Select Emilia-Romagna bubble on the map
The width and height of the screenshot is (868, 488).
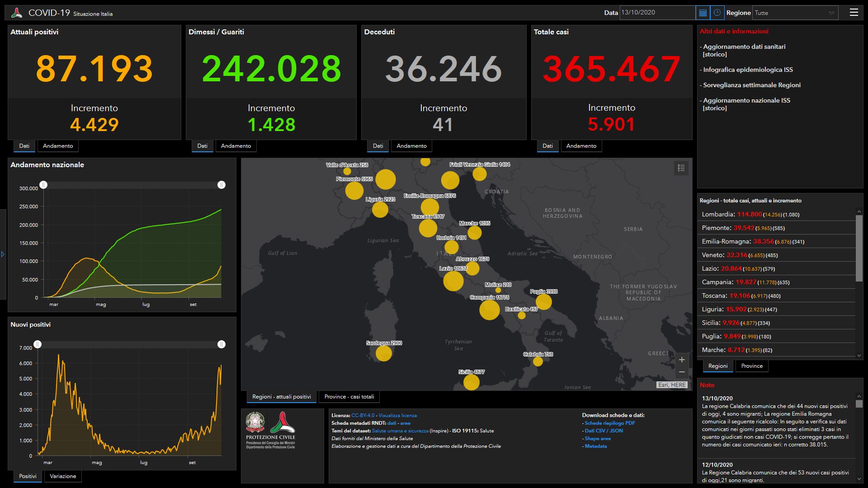point(430,207)
